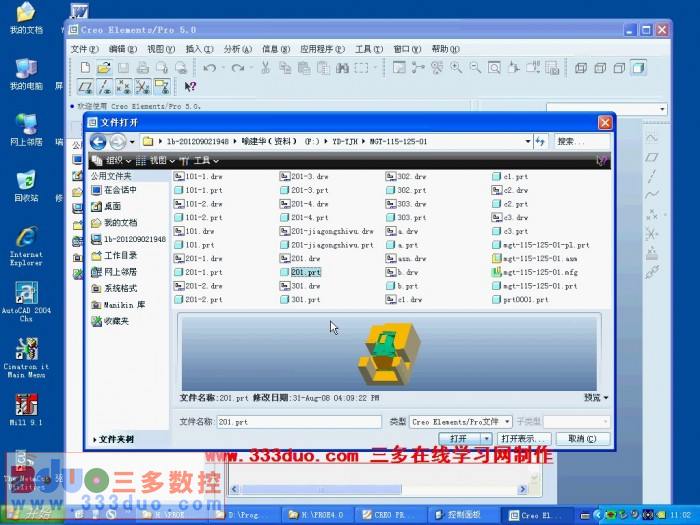Screen dimensions: 700x525
Task: Click the 文件名称 input field
Action: [299, 422]
